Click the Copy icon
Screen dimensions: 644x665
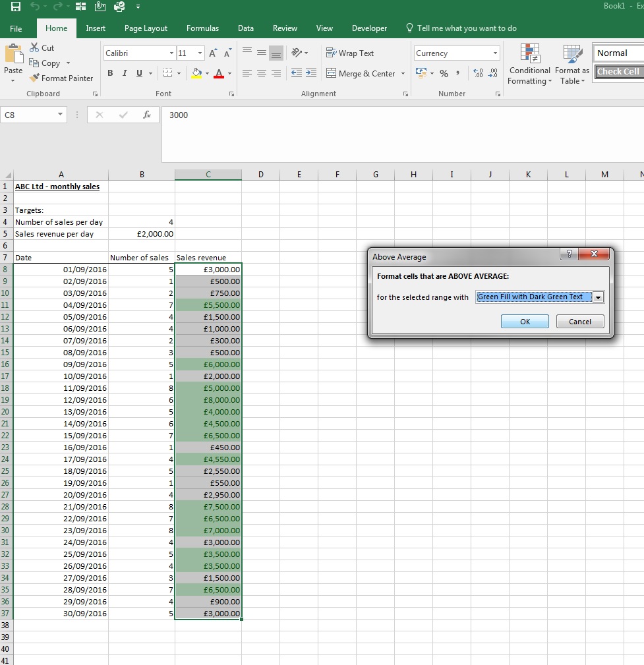(34, 63)
